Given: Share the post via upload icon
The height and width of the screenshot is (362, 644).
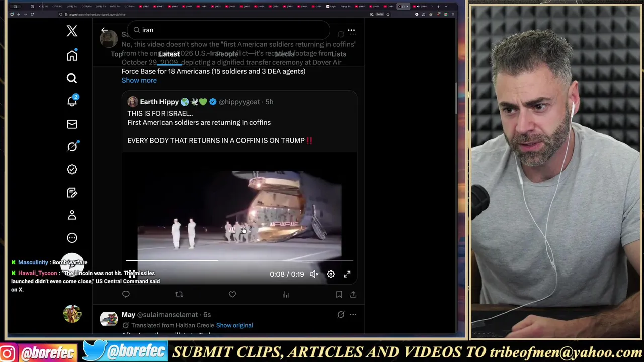Looking at the screenshot, I should [353, 294].
